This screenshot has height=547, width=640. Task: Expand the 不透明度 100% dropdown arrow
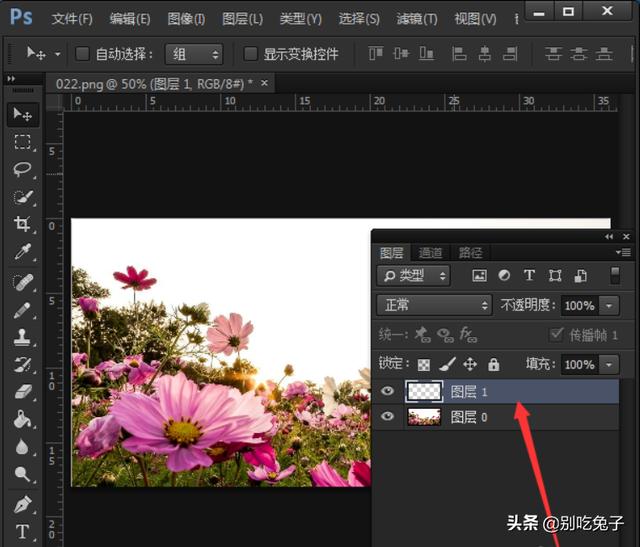pyautogui.click(x=610, y=305)
